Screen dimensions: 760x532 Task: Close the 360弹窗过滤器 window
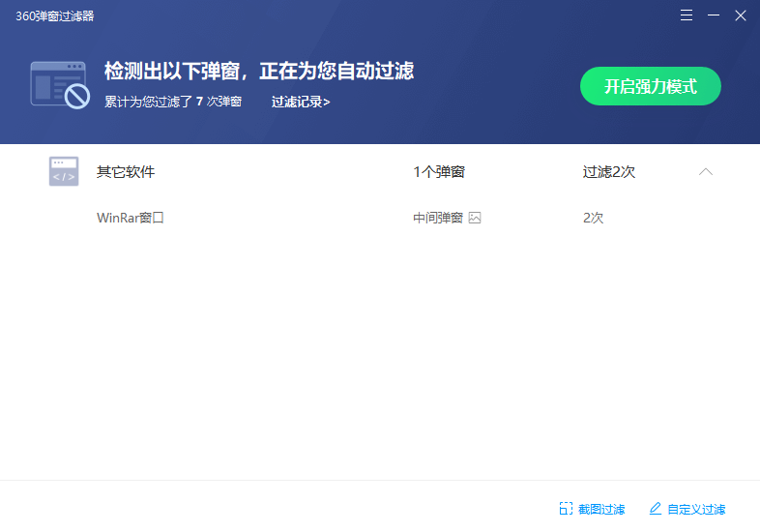pyautogui.click(x=741, y=15)
